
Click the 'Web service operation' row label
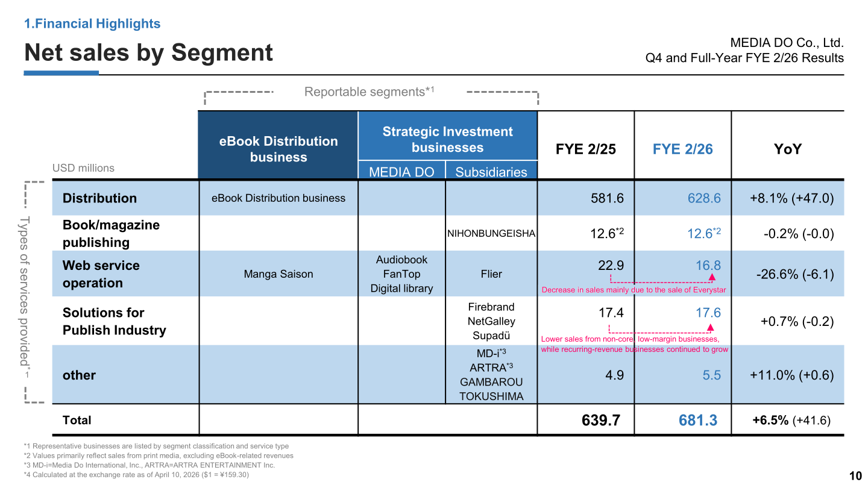tap(101, 274)
